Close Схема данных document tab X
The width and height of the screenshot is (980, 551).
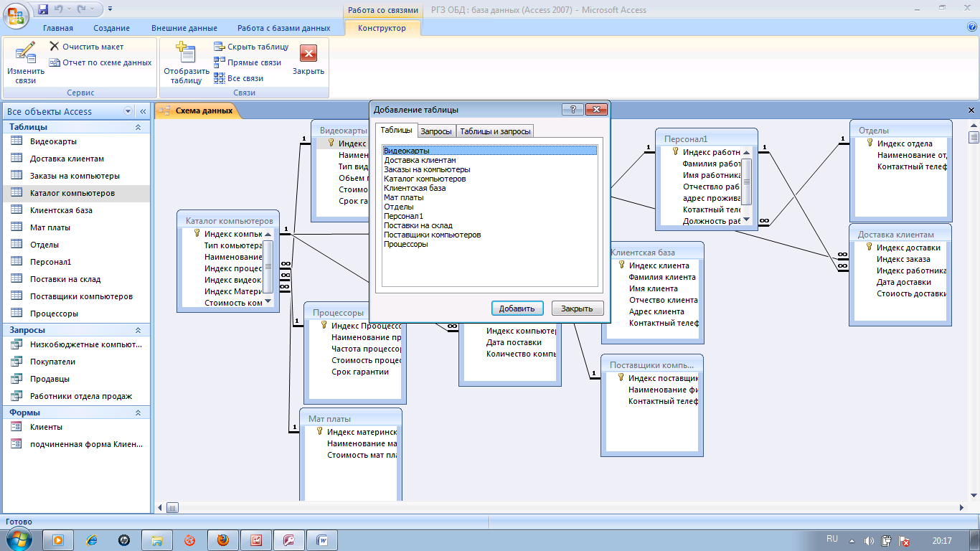[972, 110]
